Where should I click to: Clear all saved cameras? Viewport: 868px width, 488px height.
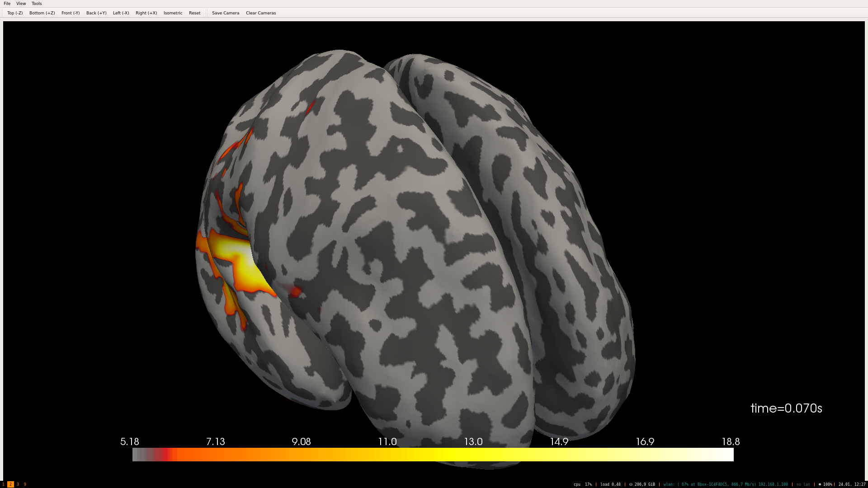coord(260,13)
